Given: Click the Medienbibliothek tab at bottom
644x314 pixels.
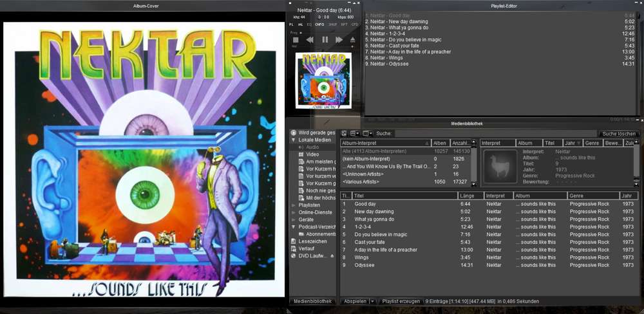Looking at the screenshot, I should tap(312, 301).
